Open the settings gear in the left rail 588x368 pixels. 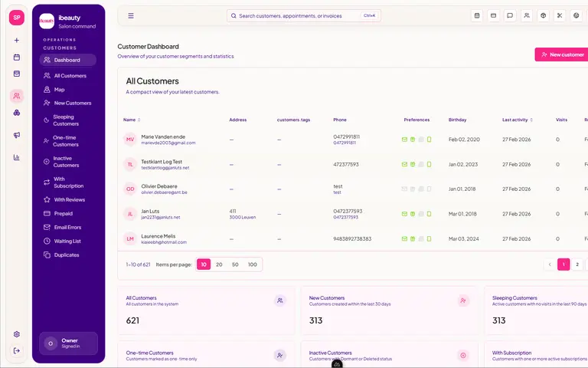tap(17, 334)
